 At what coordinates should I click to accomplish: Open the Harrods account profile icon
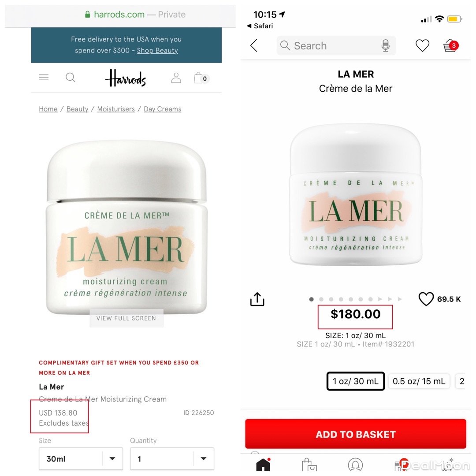click(176, 78)
